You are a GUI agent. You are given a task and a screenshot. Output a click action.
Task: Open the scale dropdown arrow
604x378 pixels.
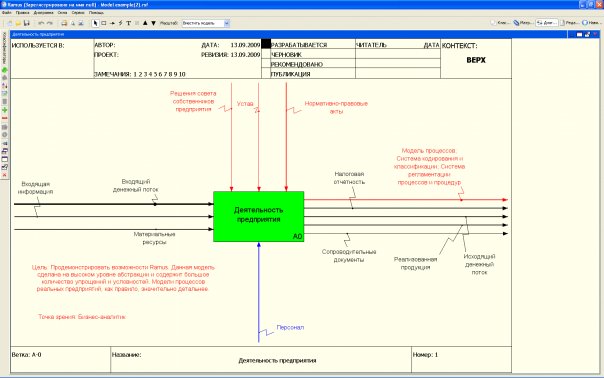(226, 23)
